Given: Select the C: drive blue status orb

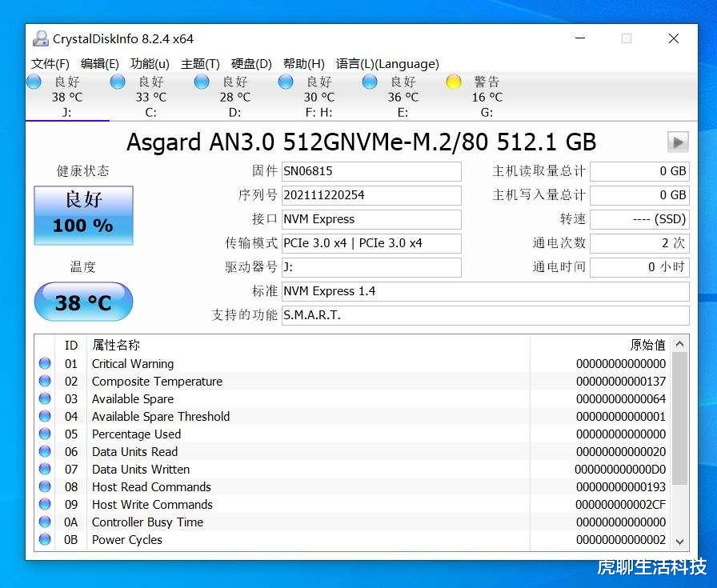Looking at the screenshot, I should 118,82.
